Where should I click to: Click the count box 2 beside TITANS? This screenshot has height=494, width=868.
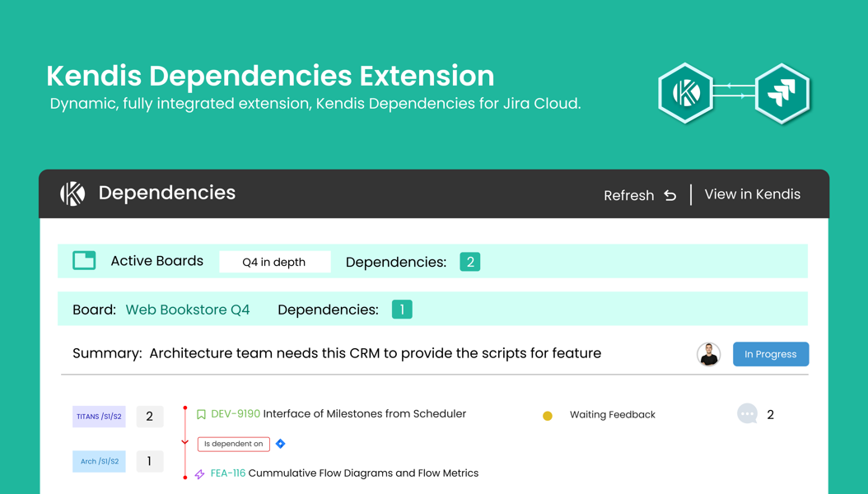coord(149,417)
